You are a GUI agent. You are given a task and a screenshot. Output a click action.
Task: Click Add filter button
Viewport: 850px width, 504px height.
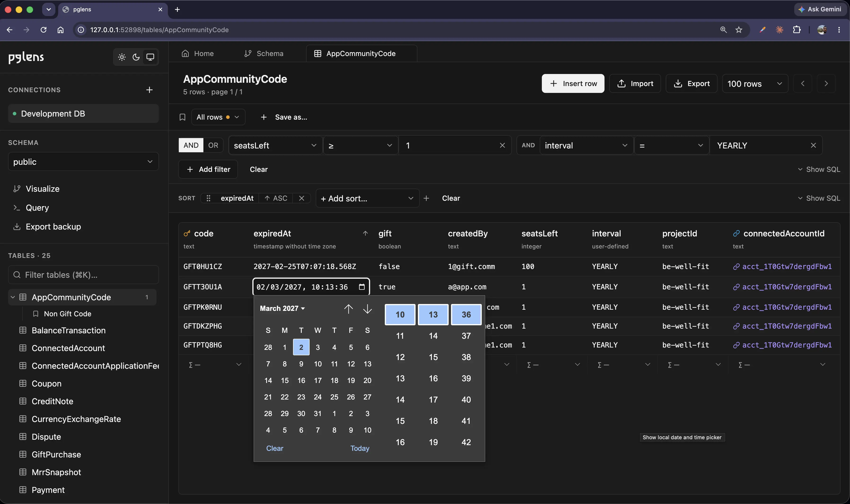pos(208,169)
